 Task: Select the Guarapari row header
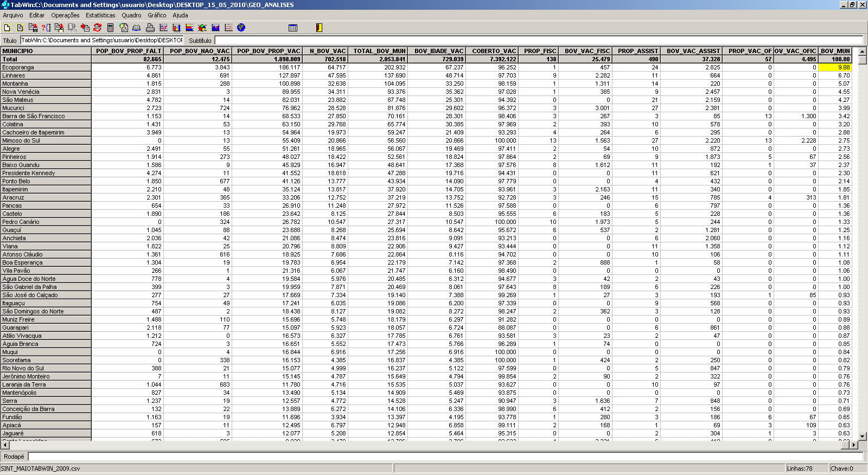(x=46, y=328)
